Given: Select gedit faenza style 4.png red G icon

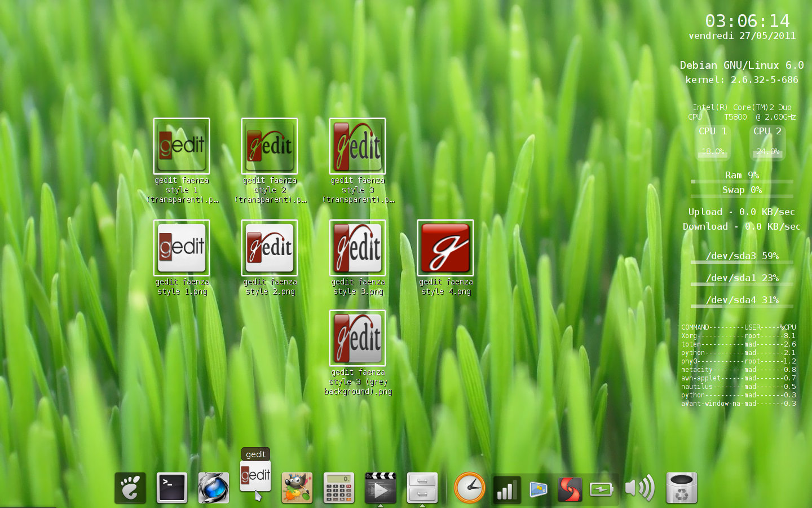Looking at the screenshot, I should pos(445,248).
